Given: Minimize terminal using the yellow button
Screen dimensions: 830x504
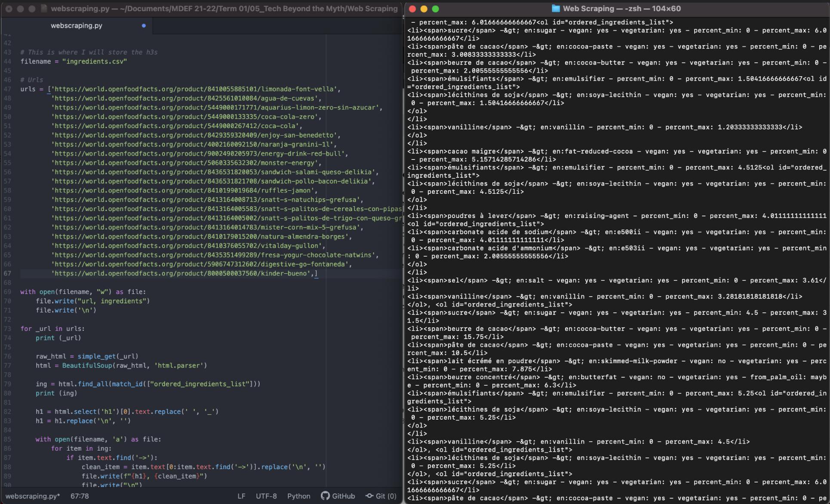Looking at the screenshot, I should coord(424,9).
